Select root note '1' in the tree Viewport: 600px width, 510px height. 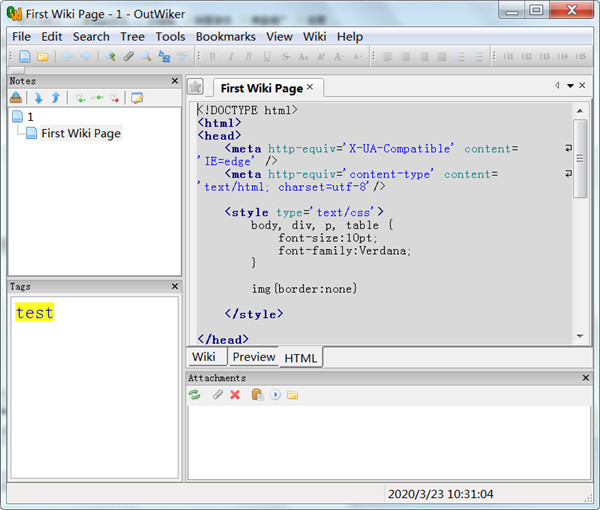[30, 117]
